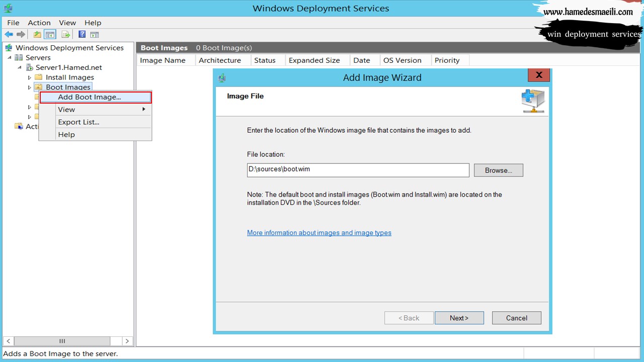The width and height of the screenshot is (644, 362).
Task: Open the View submenu arrow in context menu
Action: pyautogui.click(x=144, y=109)
